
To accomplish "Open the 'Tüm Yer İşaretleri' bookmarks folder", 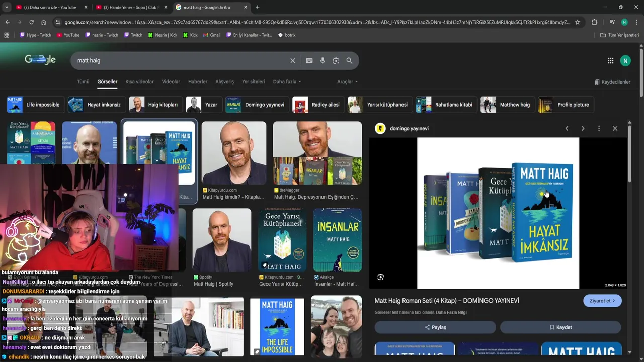I will click(x=620, y=35).
